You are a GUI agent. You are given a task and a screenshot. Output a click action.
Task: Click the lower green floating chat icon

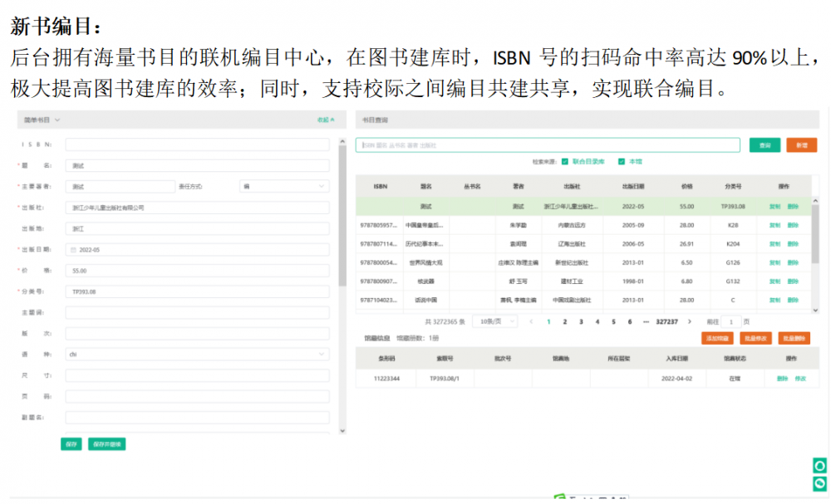pos(819,483)
